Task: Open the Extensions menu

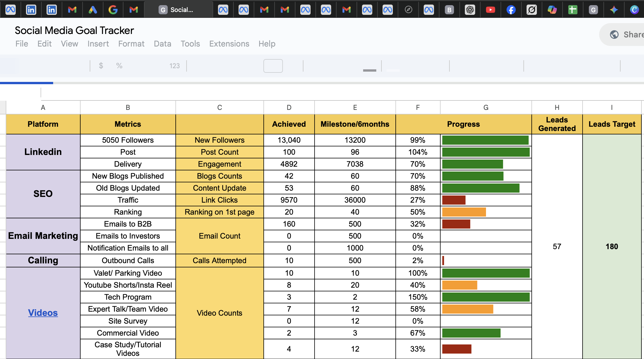Action: [229, 44]
